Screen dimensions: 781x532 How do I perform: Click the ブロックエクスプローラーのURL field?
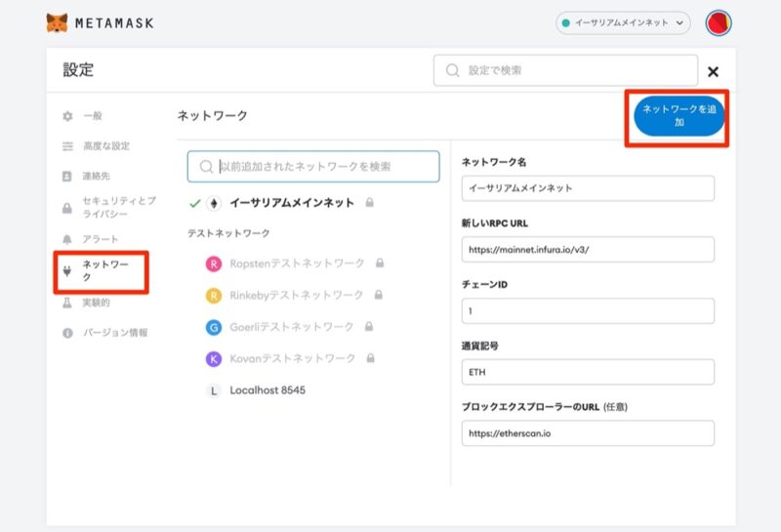588,433
